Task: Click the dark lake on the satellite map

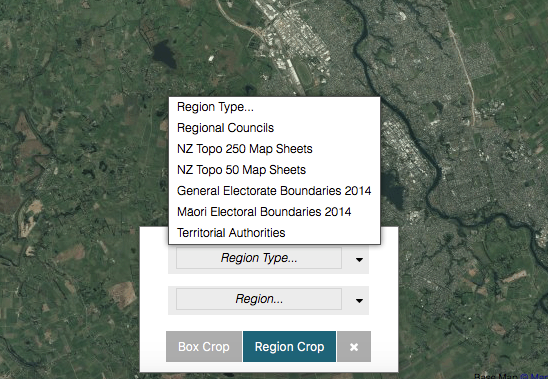Action: click(x=163, y=53)
